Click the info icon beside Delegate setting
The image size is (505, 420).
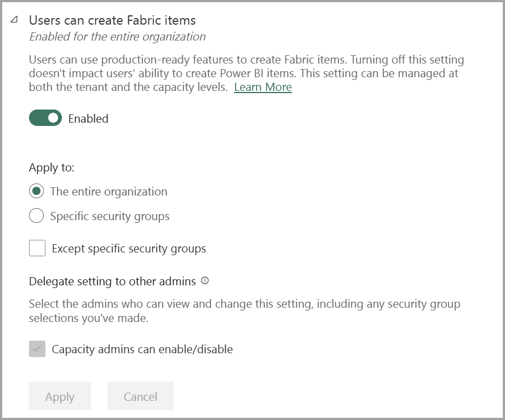[x=205, y=281]
